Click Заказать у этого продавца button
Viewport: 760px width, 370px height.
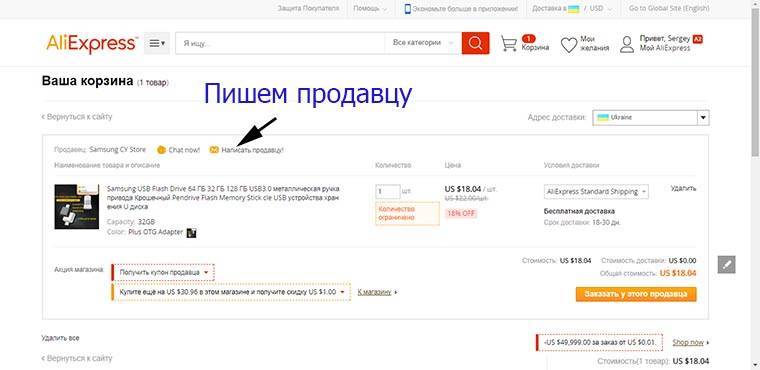(636, 294)
